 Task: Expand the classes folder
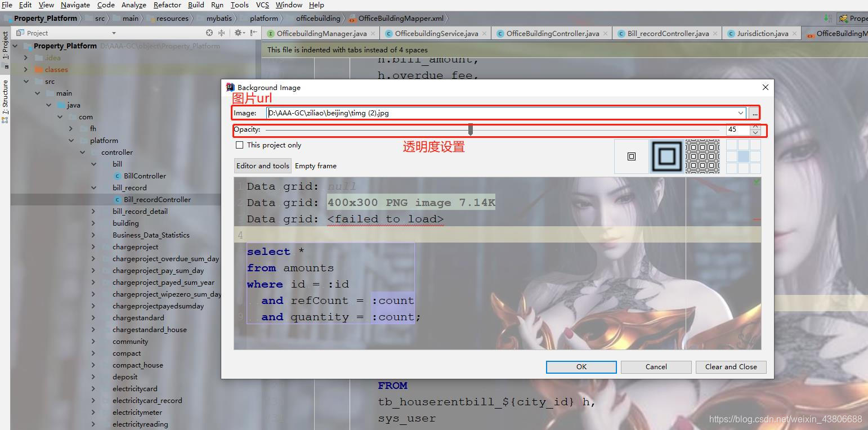(26, 70)
